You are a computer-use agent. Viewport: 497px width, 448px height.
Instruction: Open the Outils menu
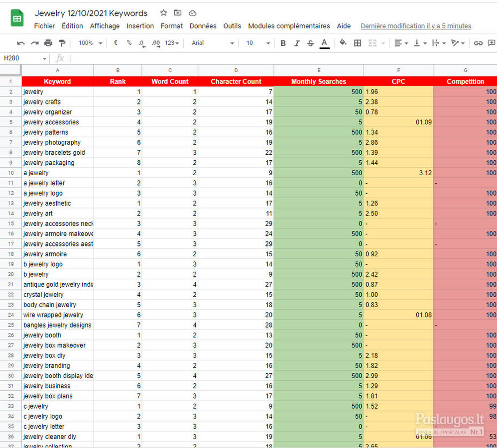click(232, 26)
